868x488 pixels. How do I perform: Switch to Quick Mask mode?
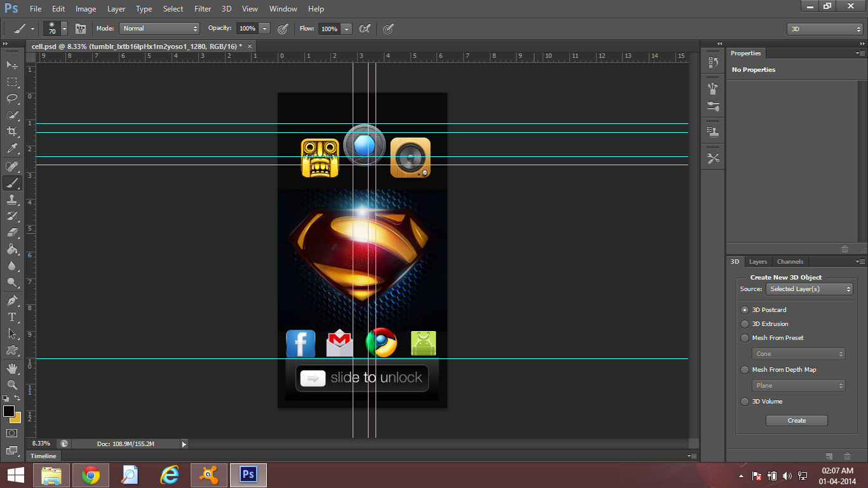pyautogui.click(x=12, y=433)
